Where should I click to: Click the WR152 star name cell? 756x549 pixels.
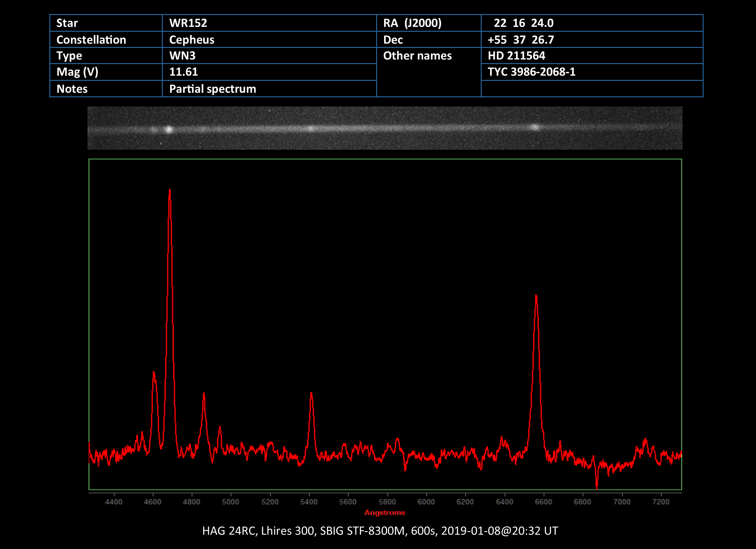[x=188, y=23]
